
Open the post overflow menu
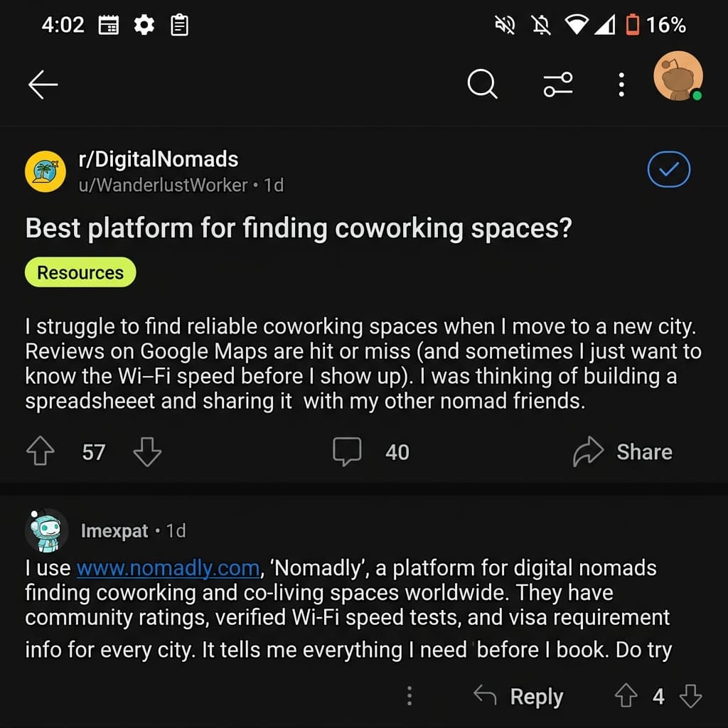click(621, 84)
